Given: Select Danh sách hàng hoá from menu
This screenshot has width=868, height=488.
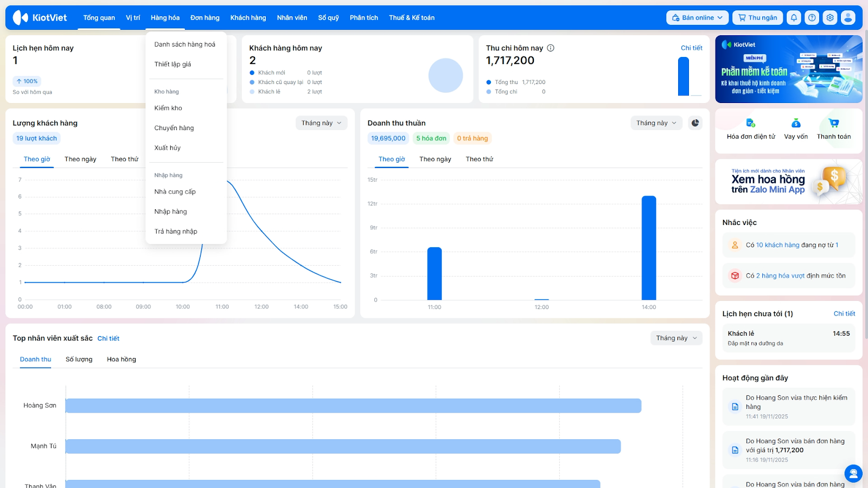Looking at the screenshot, I should point(186,44).
